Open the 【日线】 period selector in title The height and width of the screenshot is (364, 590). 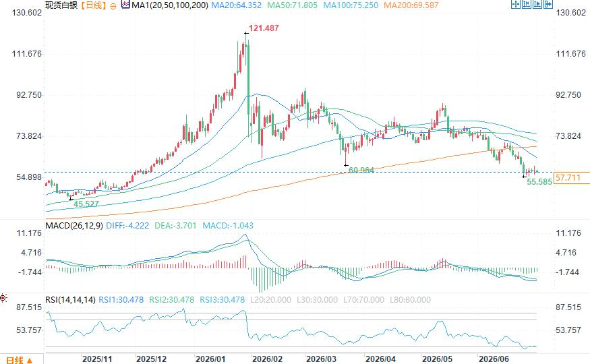tap(93, 5)
